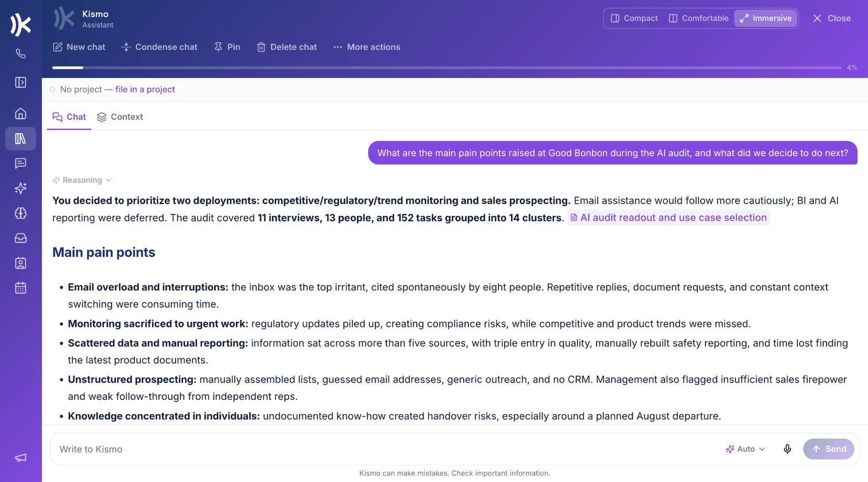Viewport: 868px width, 482px height.
Task: Open the Auto model dropdown
Action: [745, 449]
